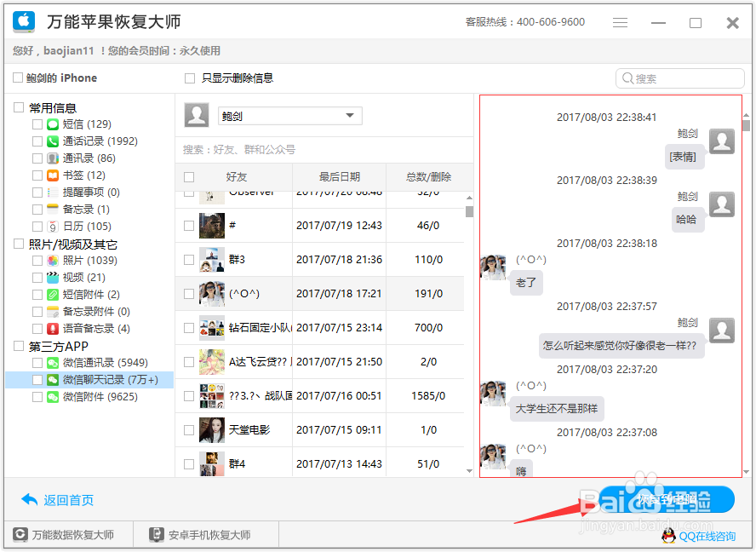Image resolution: width=756 pixels, height=552 pixels.
Task: Select 微信附件 (9625) in sidebar
Action: 100,397
